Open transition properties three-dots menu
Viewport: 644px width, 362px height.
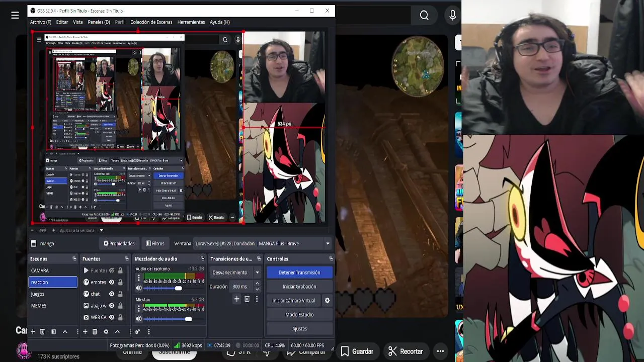point(257,299)
